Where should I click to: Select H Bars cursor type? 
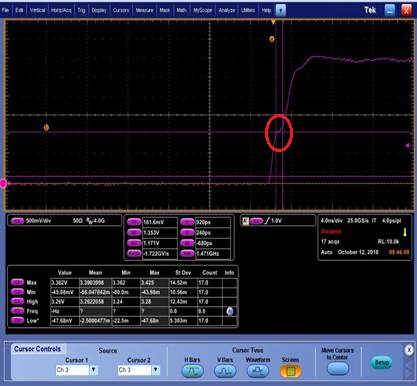pos(192,371)
